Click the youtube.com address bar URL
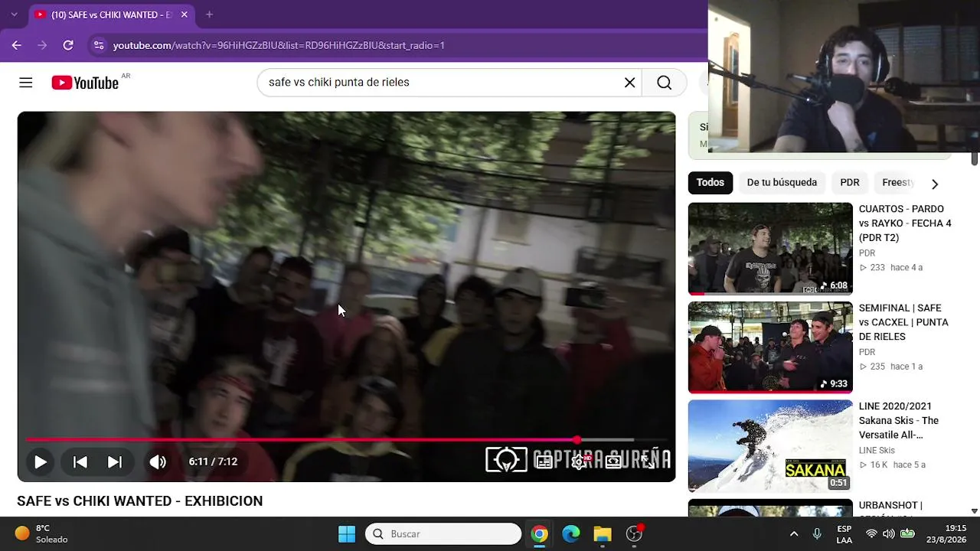The width and height of the screenshot is (980, 551). click(x=279, y=45)
